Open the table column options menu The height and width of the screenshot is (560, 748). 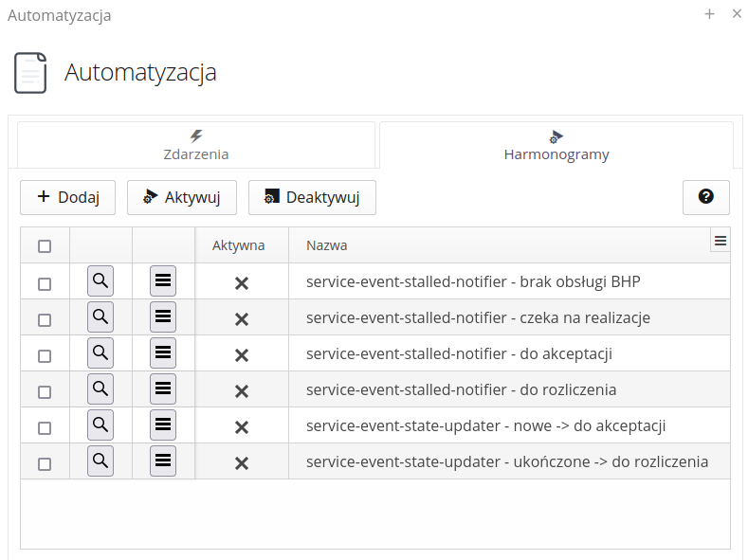coord(721,241)
